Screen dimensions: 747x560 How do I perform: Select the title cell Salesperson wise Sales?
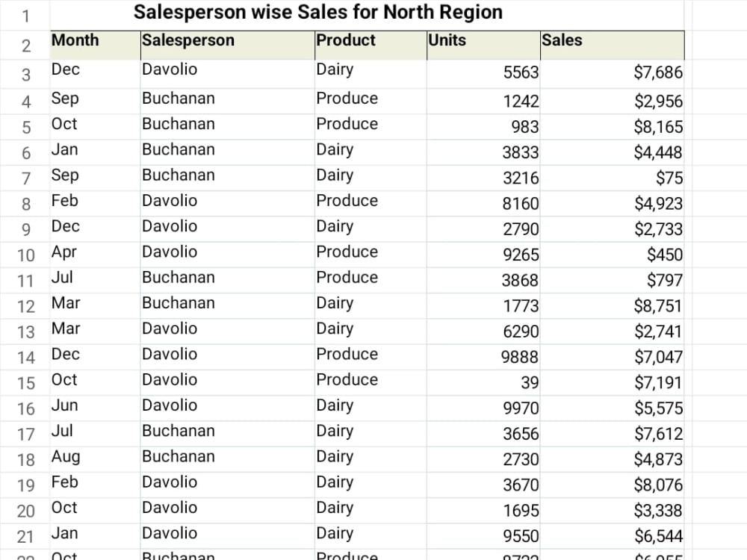(x=367, y=15)
